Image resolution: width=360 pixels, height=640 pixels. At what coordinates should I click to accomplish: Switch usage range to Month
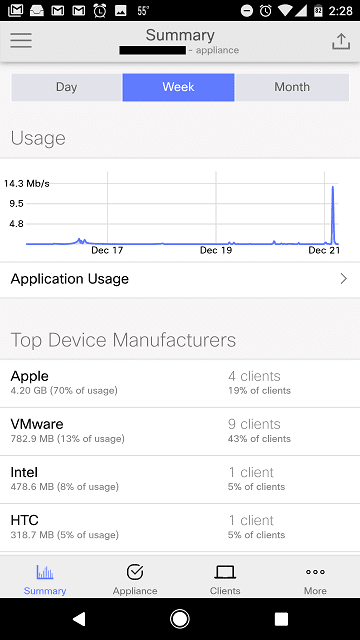pyautogui.click(x=292, y=87)
